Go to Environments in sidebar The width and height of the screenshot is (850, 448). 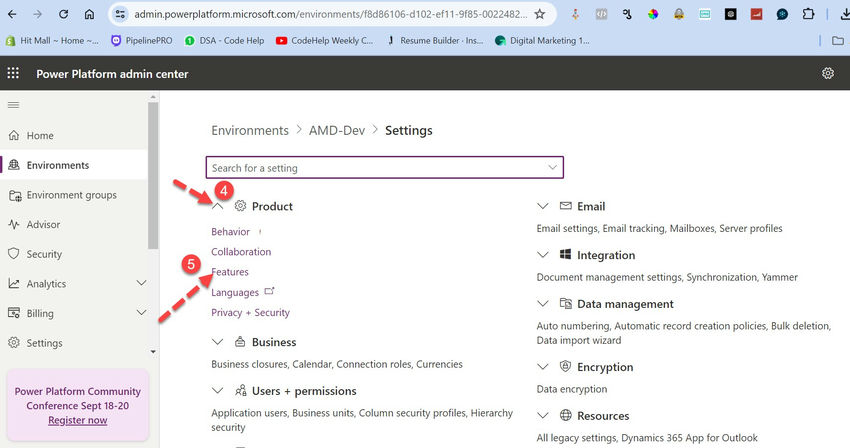coord(58,165)
